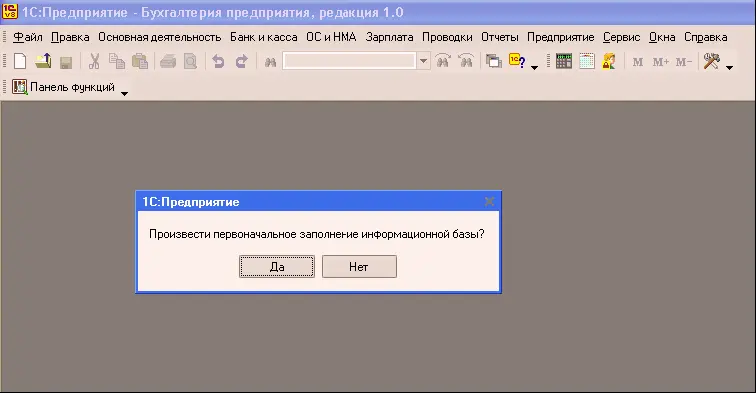Open the Банк и касса menu
This screenshot has width=756, height=393.
pyautogui.click(x=263, y=37)
